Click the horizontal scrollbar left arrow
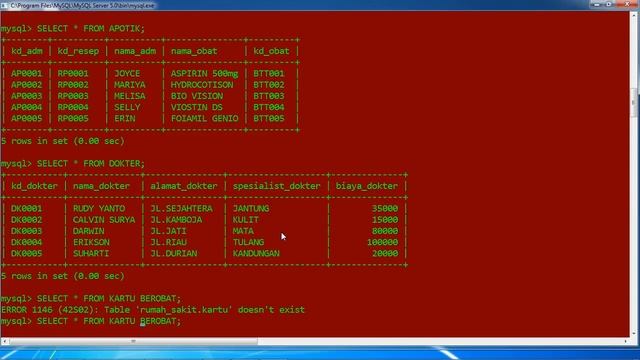 [x=4, y=341]
